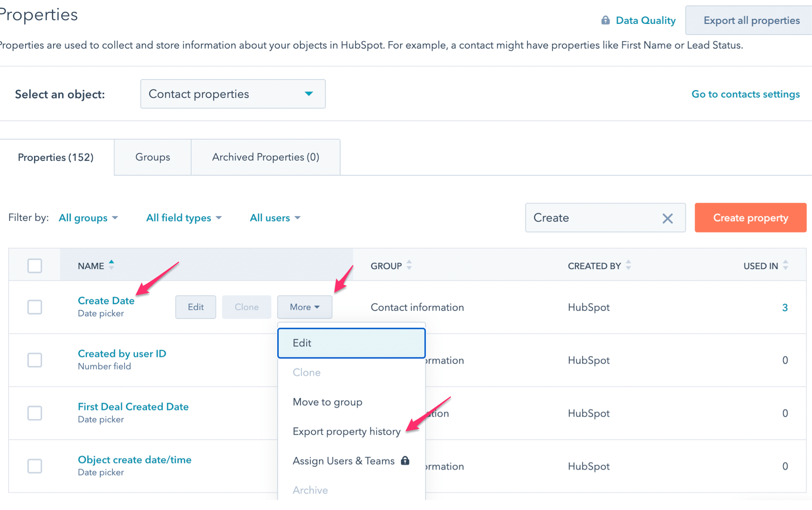The width and height of the screenshot is (812, 510).
Task: Expand the All groups filter
Action: tap(88, 218)
